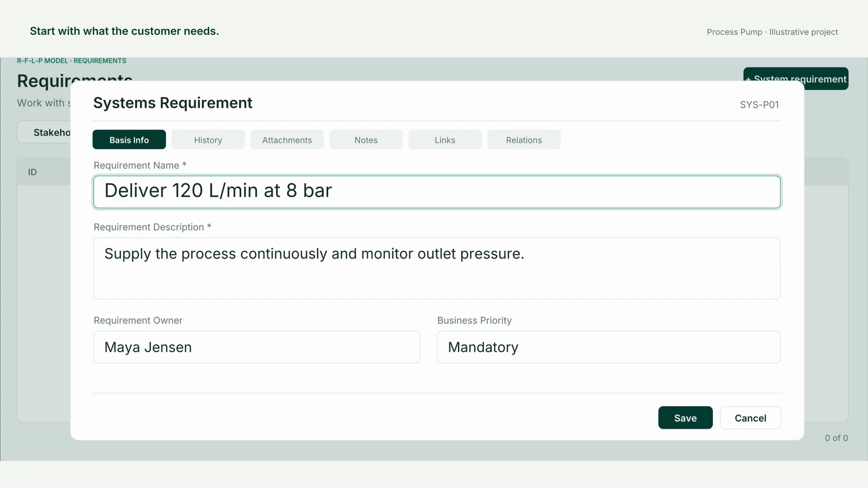868x488 pixels.
Task: Open the Business Priority field
Action: pyautogui.click(x=609, y=347)
